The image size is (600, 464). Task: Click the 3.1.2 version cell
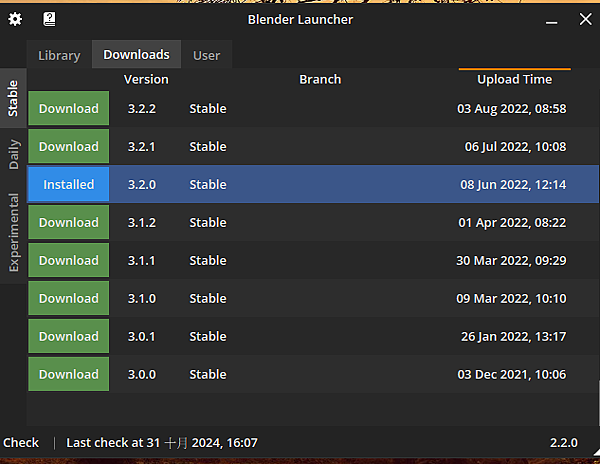[142, 222]
